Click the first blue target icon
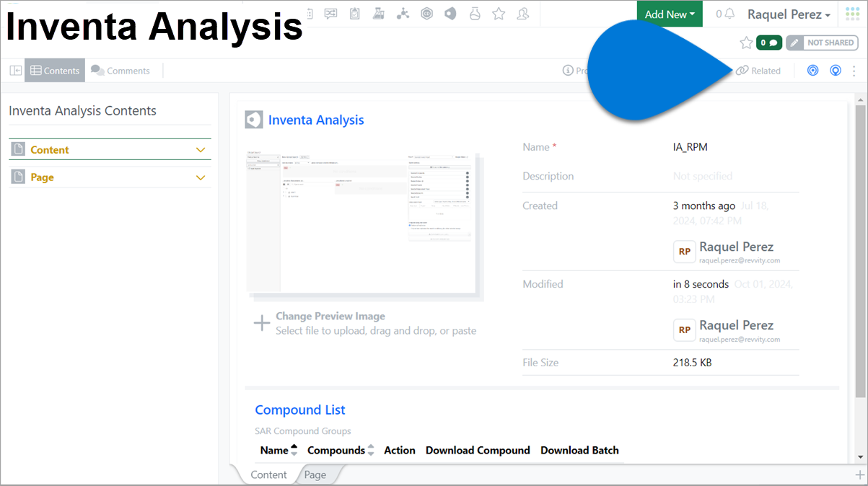The width and height of the screenshot is (868, 486). [813, 71]
